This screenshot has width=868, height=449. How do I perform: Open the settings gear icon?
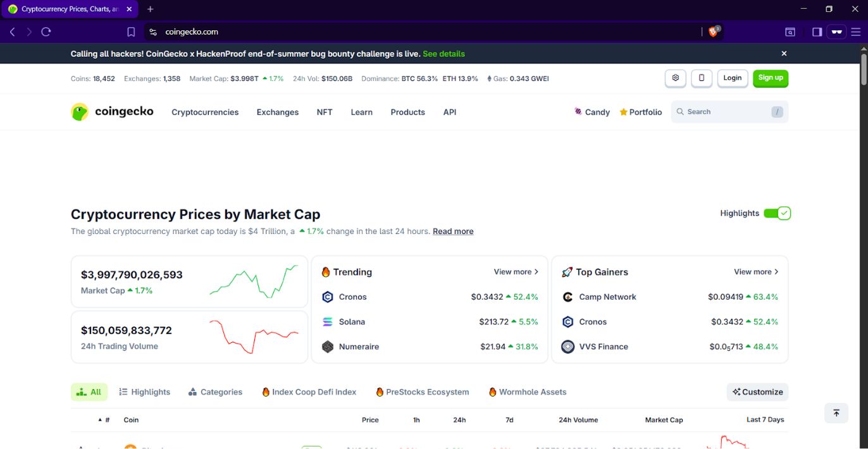[x=676, y=78]
